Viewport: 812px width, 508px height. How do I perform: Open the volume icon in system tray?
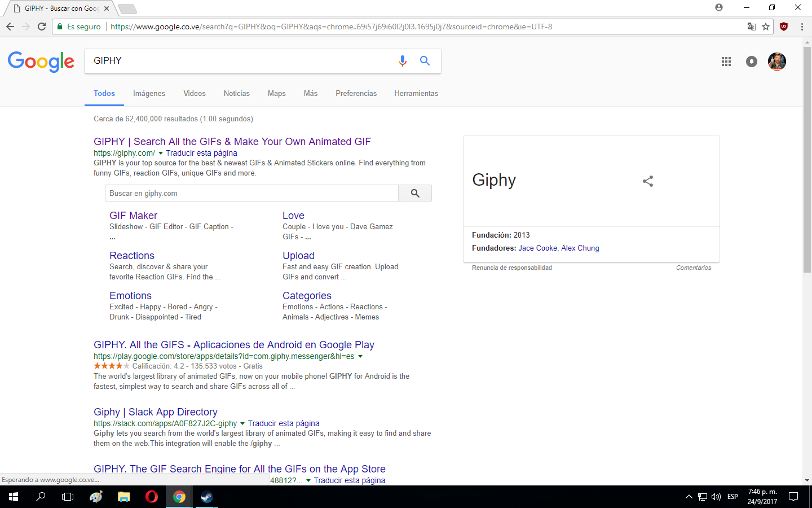click(716, 497)
